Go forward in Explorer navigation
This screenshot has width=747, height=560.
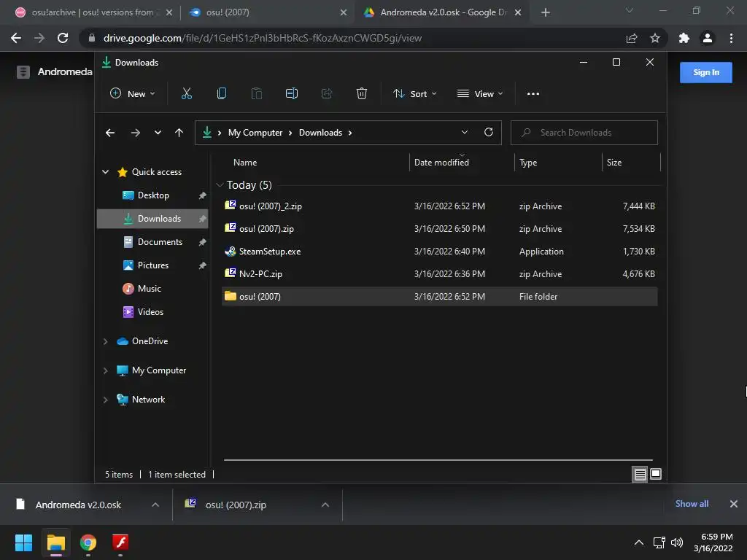[x=135, y=133]
